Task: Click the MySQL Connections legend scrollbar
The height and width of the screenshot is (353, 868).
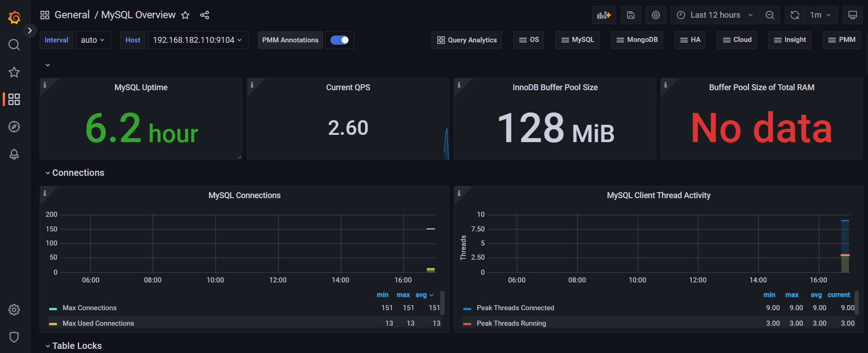Action: (442, 303)
